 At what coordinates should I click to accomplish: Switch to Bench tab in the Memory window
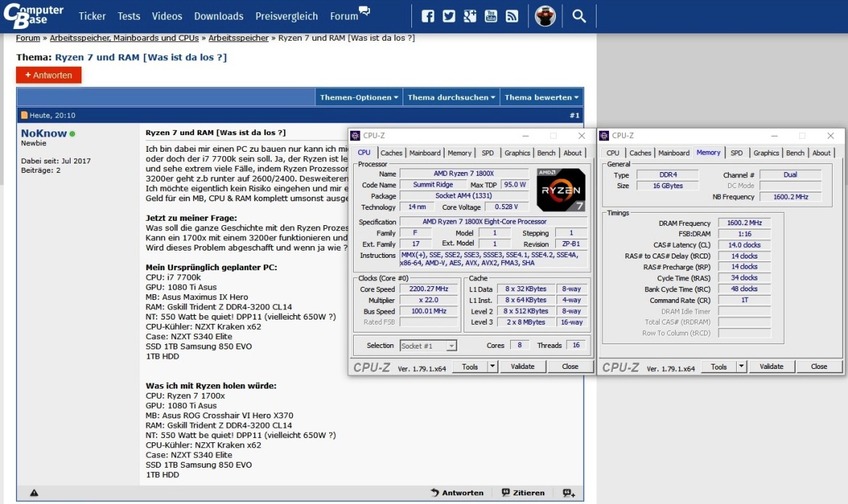795,153
